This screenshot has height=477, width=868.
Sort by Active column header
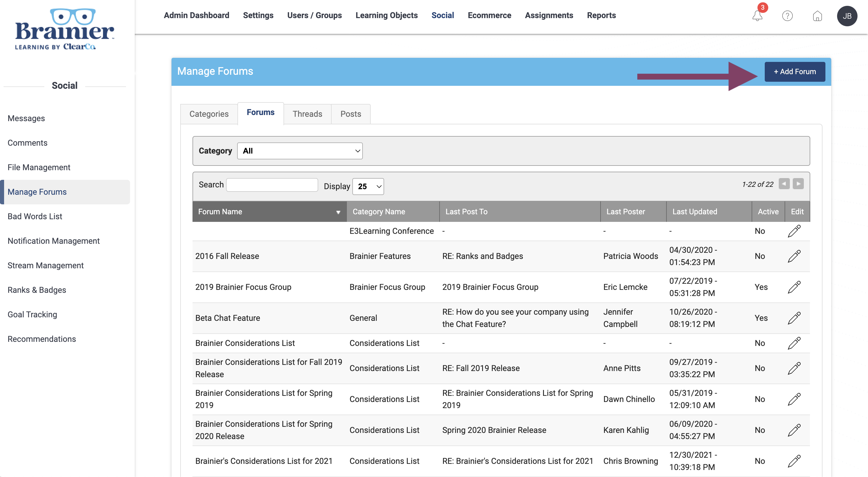pos(768,212)
